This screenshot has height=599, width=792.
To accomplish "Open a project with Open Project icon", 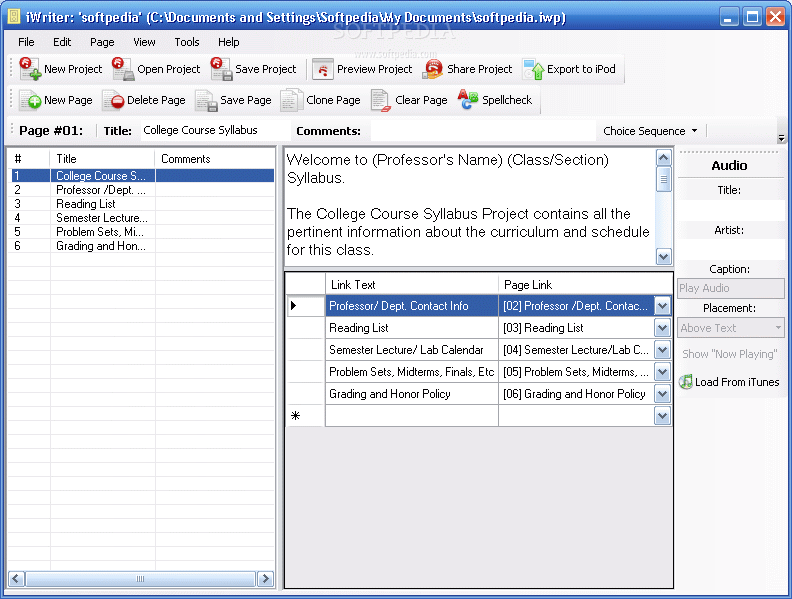I will pos(123,69).
